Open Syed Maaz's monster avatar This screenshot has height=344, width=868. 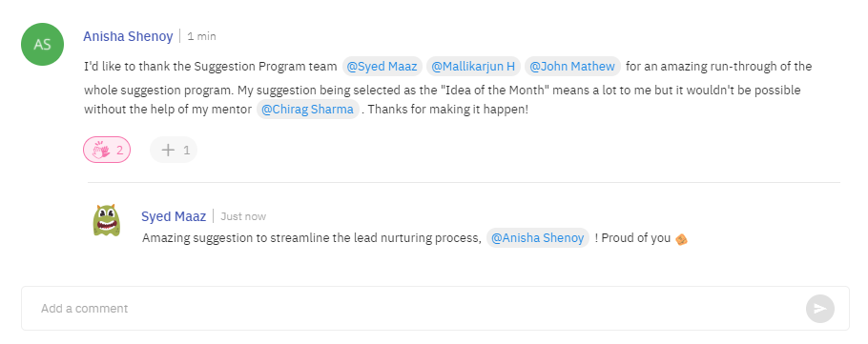pyautogui.click(x=106, y=220)
